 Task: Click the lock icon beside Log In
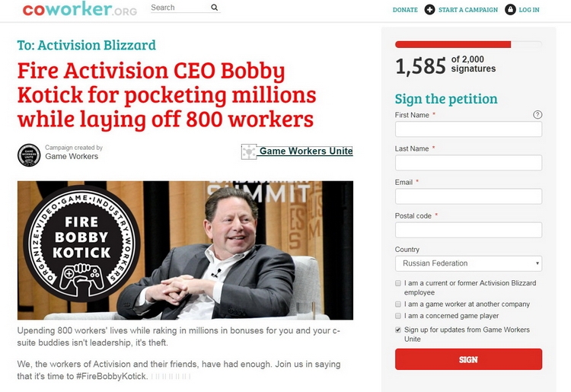pos(510,9)
